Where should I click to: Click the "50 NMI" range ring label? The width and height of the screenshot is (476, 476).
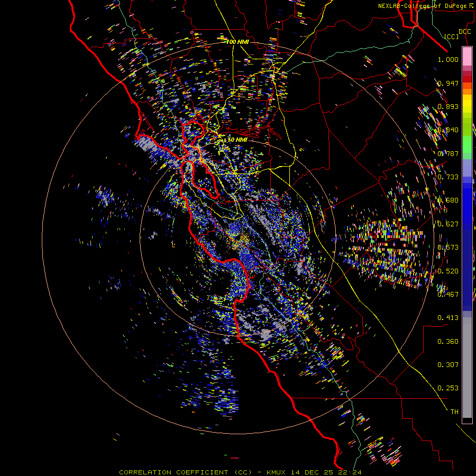[x=237, y=140]
